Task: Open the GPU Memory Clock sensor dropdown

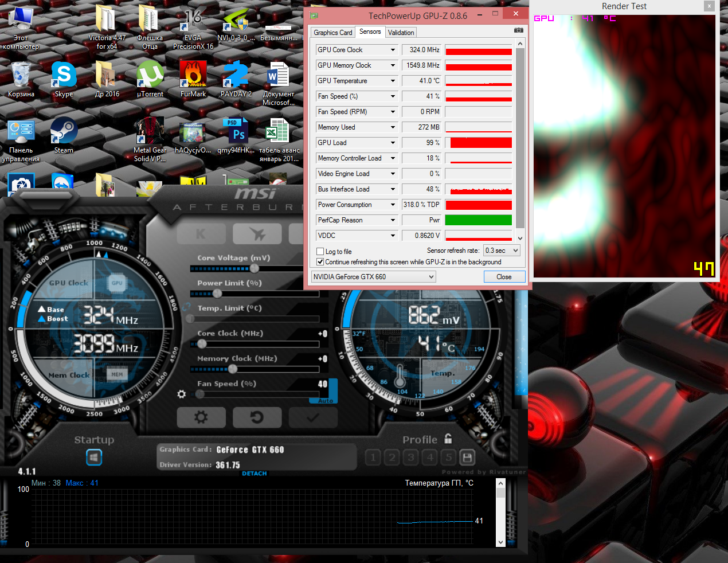Action: 393,65
